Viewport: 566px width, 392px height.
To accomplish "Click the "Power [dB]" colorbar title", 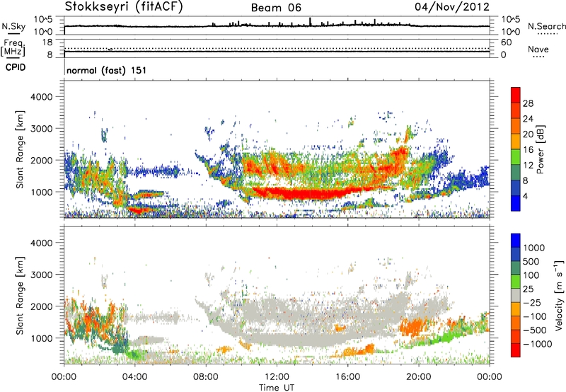I will click(540, 149).
